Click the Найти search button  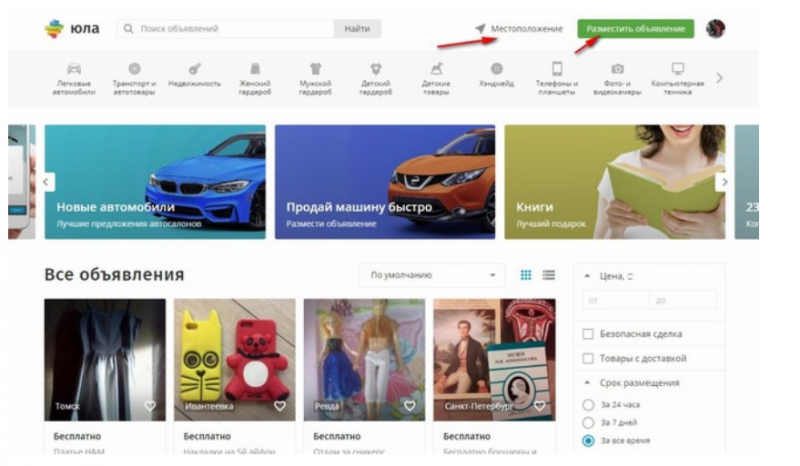(x=357, y=29)
